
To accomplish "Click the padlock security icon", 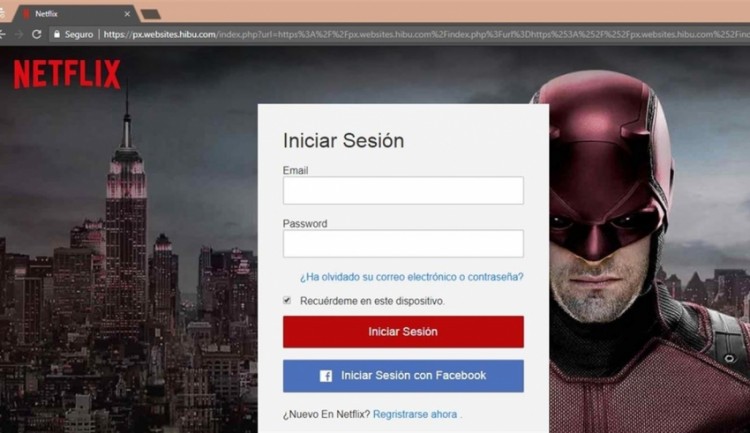I will point(57,34).
